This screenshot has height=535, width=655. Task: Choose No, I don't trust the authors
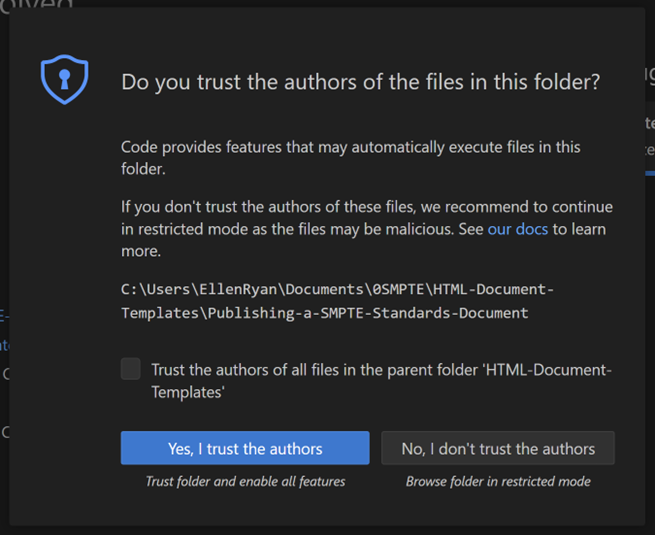[x=498, y=449]
